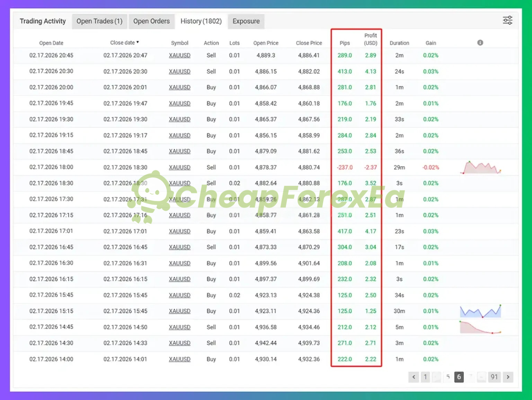Open XAUUSD link in 20:30 trade row
This screenshot has height=400, width=532.
[179, 71]
